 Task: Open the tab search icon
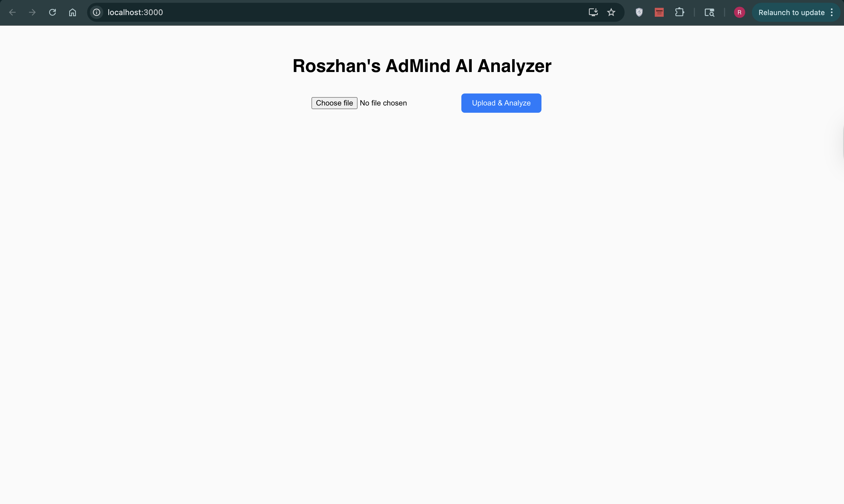pyautogui.click(x=709, y=13)
